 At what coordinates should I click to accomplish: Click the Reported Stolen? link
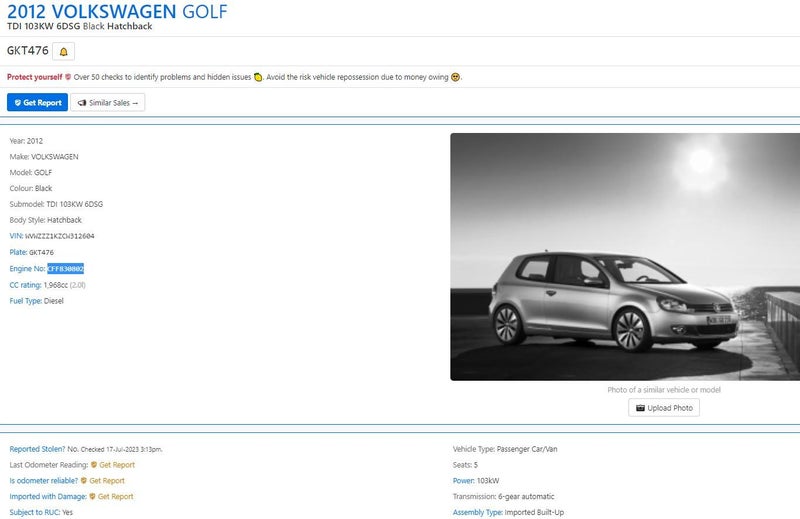[x=37, y=449]
